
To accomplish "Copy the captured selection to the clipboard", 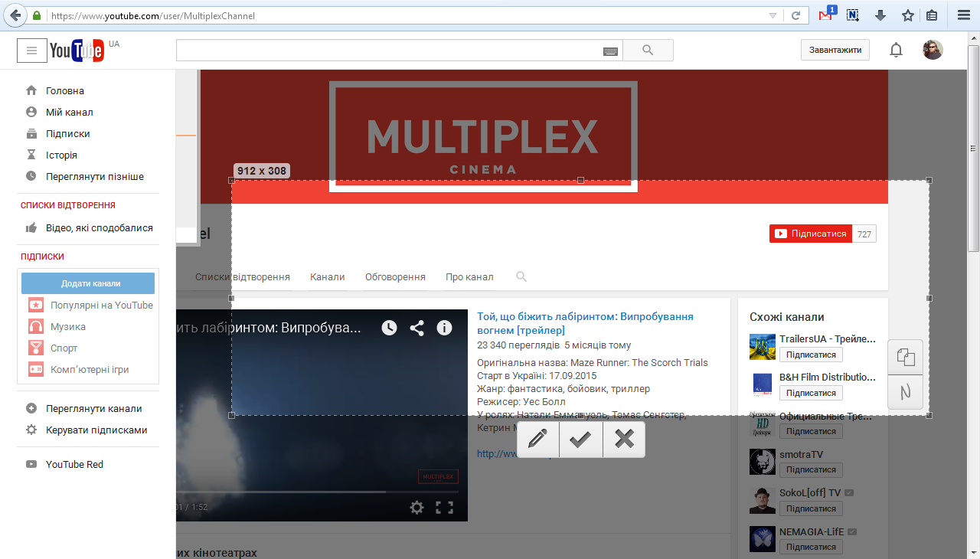I will pyautogui.click(x=906, y=357).
